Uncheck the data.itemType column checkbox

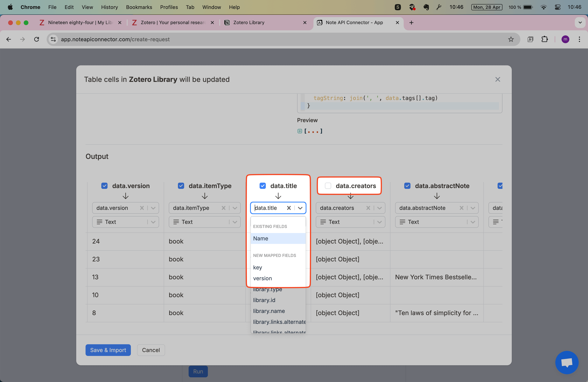click(181, 186)
